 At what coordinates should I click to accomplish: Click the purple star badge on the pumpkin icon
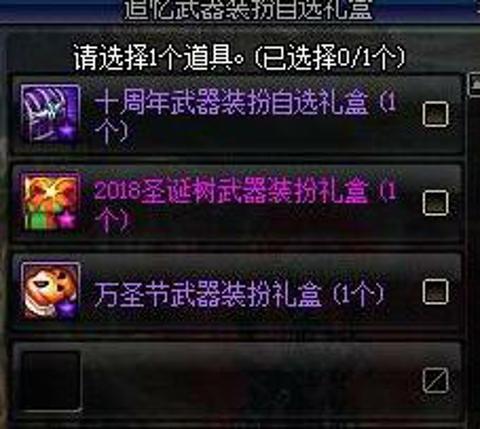[67, 309]
